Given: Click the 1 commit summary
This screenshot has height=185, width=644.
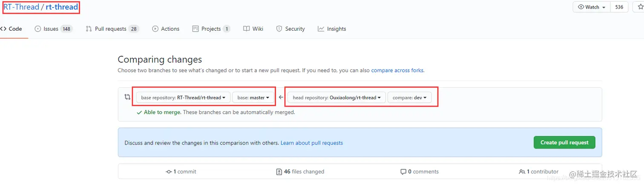Looking at the screenshot, I should point(181,172).
